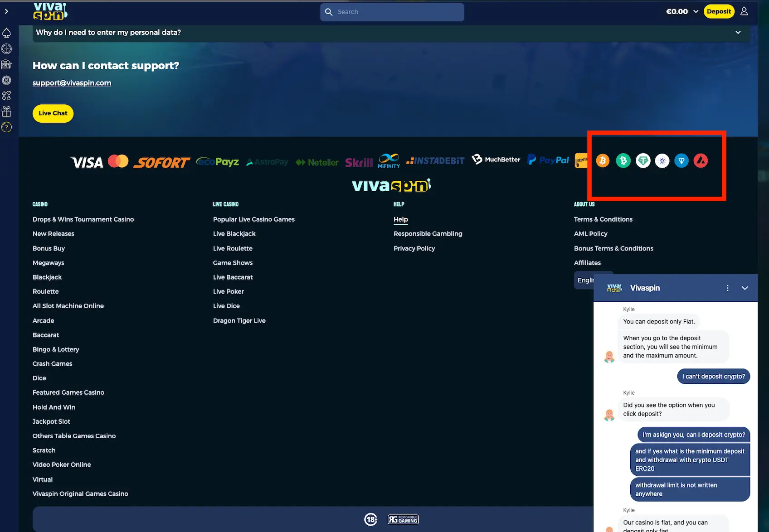Open the user profile icon

(x=744, y=11)
